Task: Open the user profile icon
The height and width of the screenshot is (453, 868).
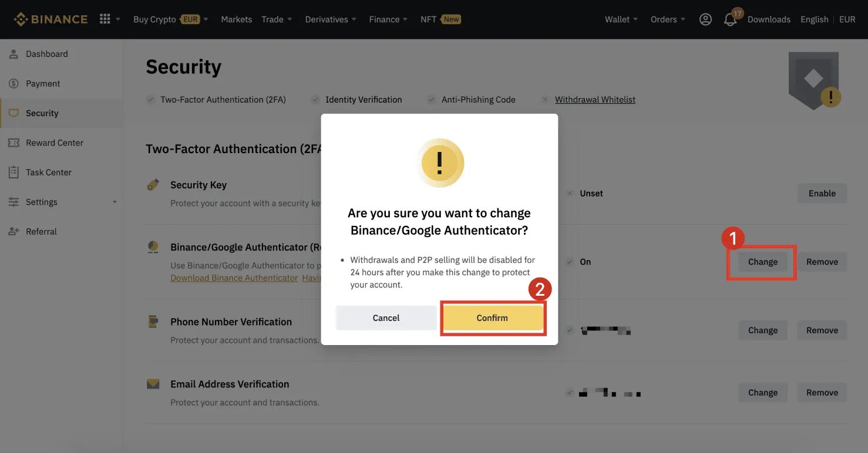Action: tap(705, 19)
